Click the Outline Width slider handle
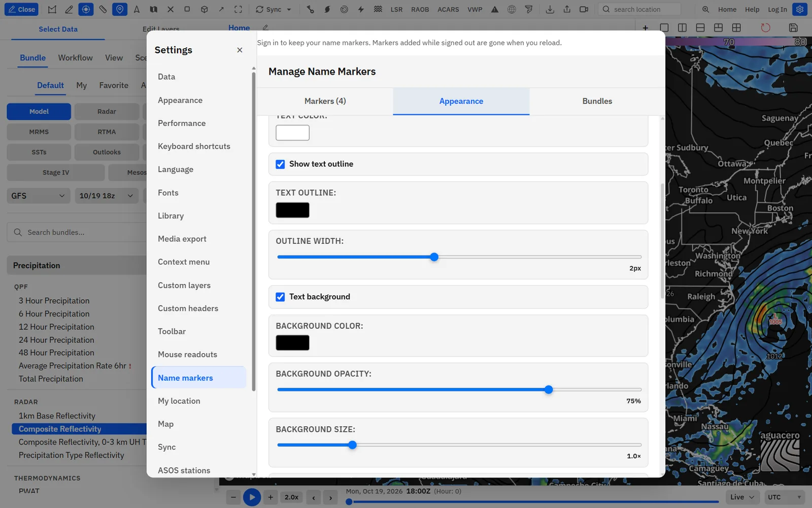812x508 pixels. (x=434, y=257)
